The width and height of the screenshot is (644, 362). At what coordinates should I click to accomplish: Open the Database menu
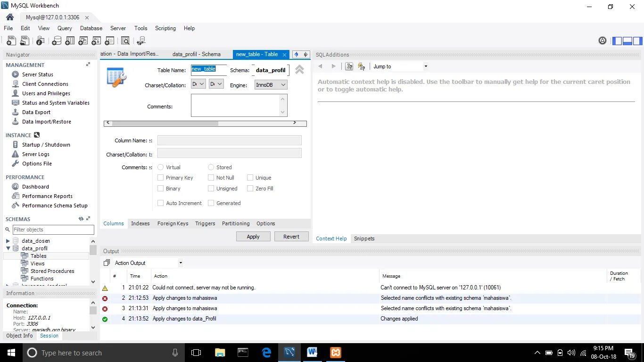pyautogui.click(x=91, y=28)
